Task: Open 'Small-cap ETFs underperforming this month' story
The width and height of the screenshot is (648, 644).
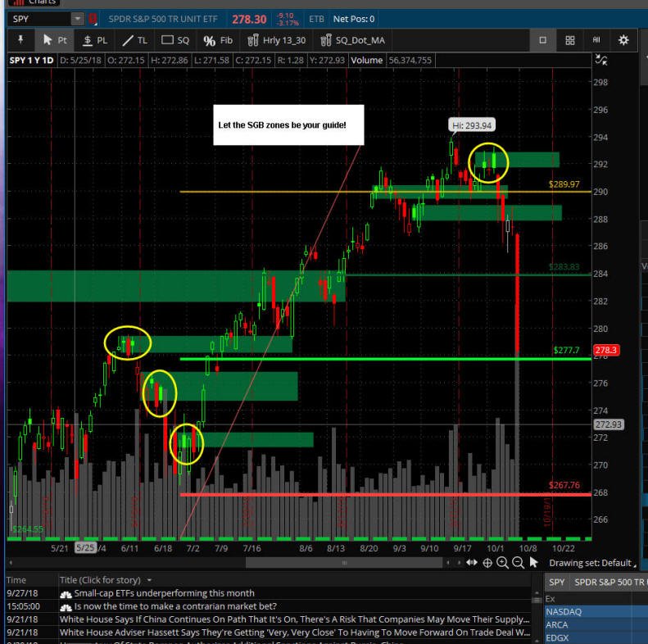Action: click(164, 593)
